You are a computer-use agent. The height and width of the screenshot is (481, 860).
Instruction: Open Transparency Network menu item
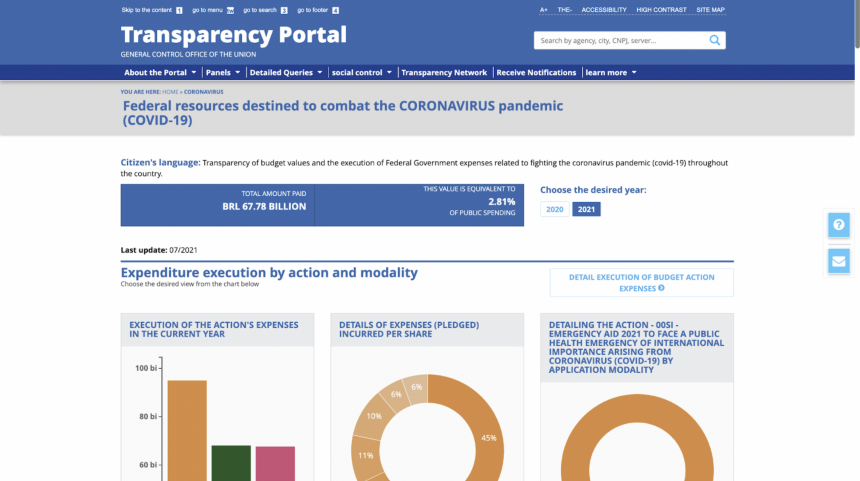[444, 72]
